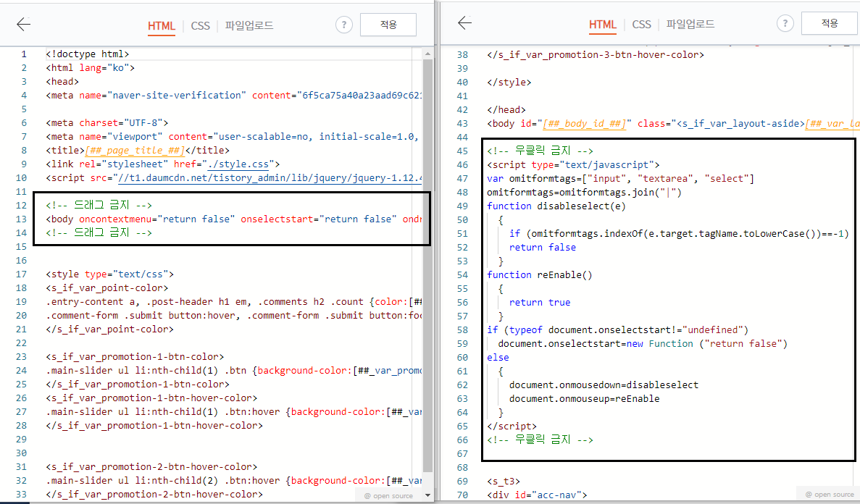
Task: Click the left editor scrollbar up arrow
Action: (427, 54)
